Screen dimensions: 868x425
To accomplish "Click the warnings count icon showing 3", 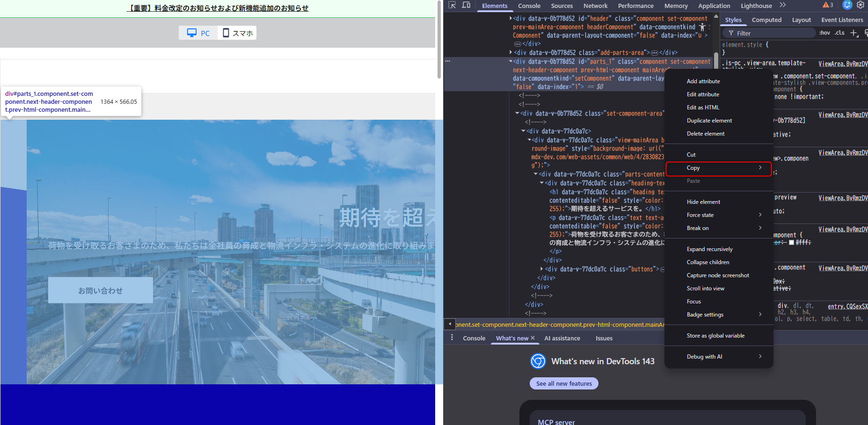I will pos(828,5).
